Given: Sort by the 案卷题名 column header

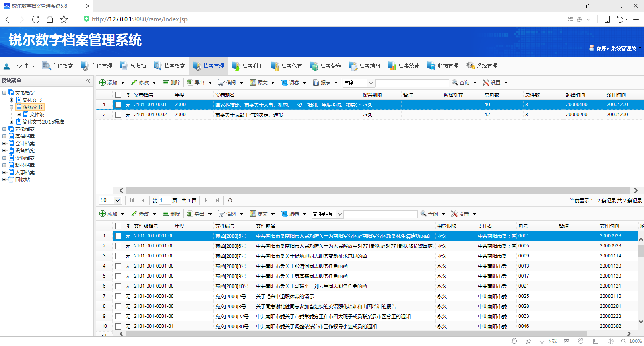Looking at the screenshot, I should [x=225, y=95].
